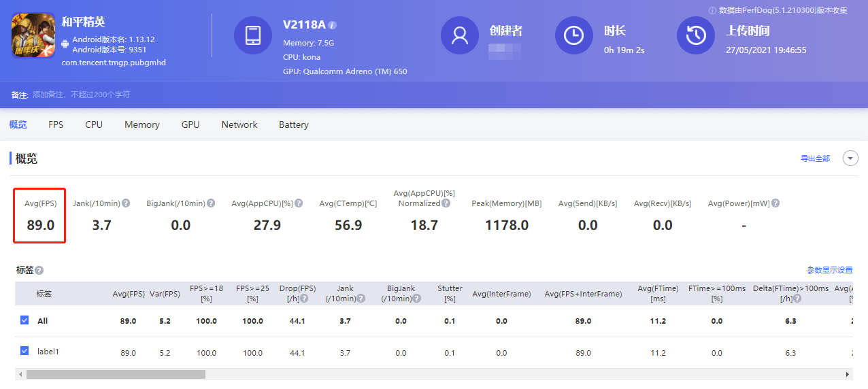Click the info icon before PerfDog version note

712,10
